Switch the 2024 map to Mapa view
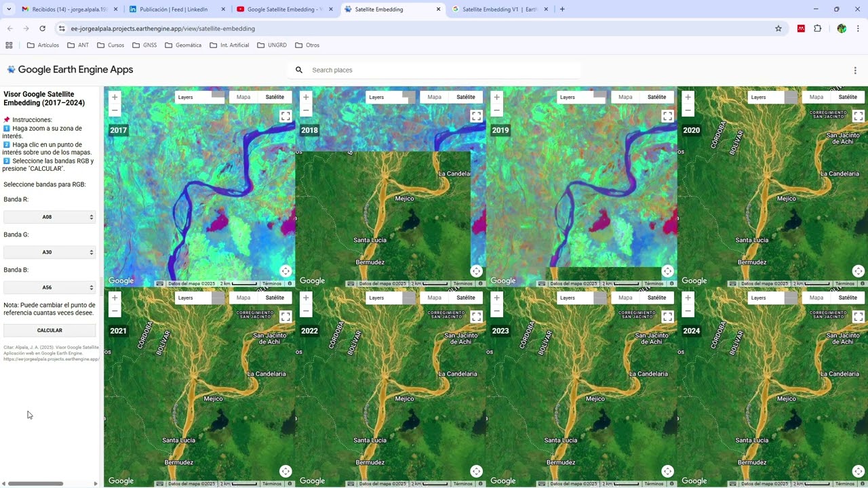The width and height of the screenshot is (868, 488). click(816, 298)
